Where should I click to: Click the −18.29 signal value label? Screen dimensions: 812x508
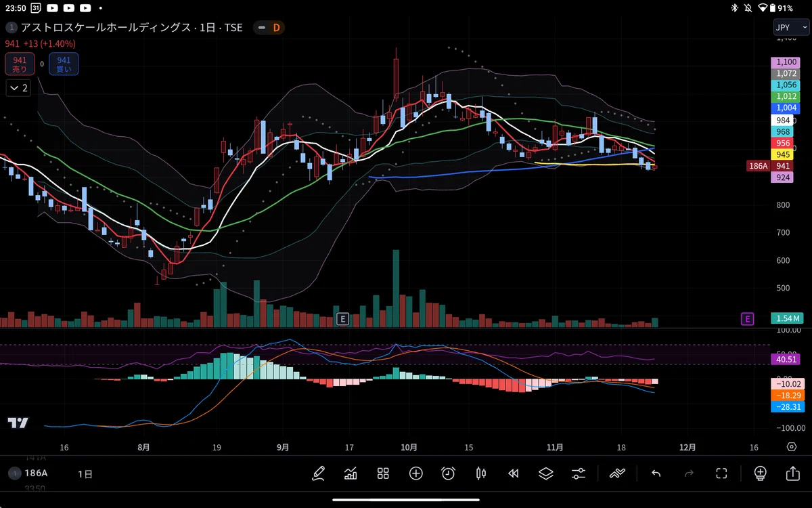(788, 395)
